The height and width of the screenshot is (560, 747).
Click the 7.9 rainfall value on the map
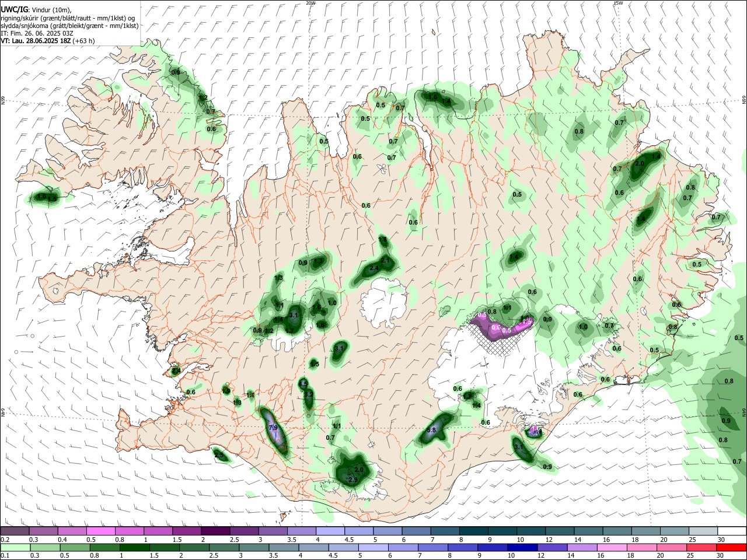[273, 428]
